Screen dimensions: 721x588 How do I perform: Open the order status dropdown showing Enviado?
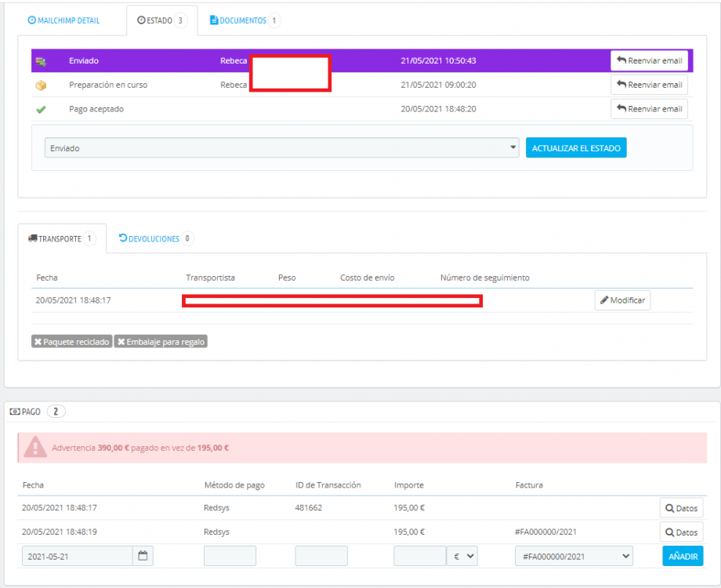[x=281, y=147]
